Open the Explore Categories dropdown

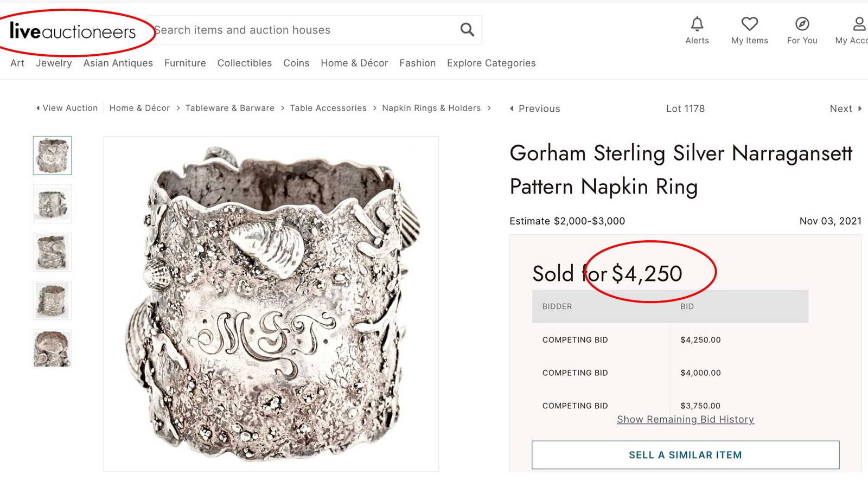(x=490, y=63)
